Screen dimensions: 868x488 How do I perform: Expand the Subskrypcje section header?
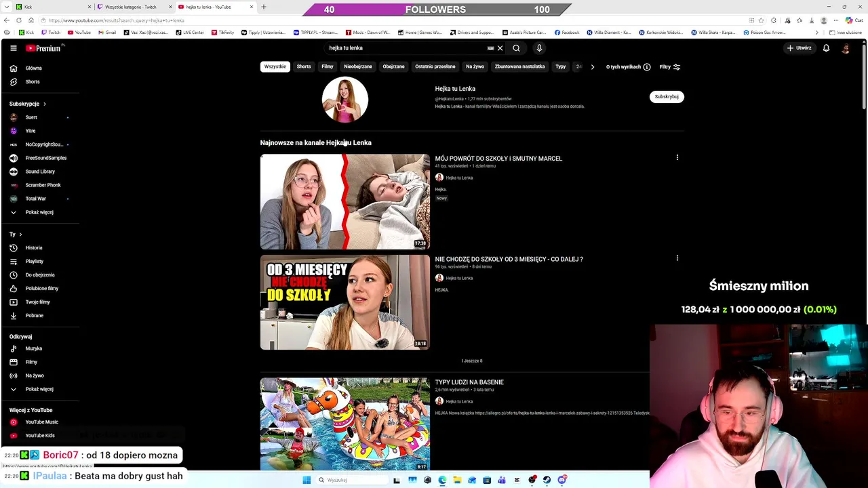(28, 104)
